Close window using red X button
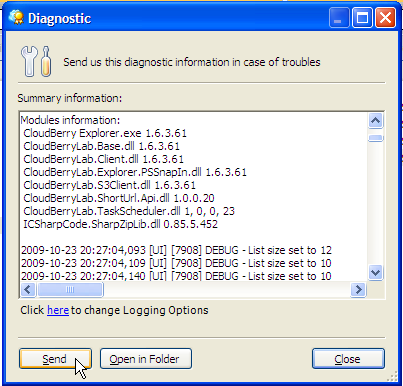This screenshot has width=403, height=386. click(385, 17)
